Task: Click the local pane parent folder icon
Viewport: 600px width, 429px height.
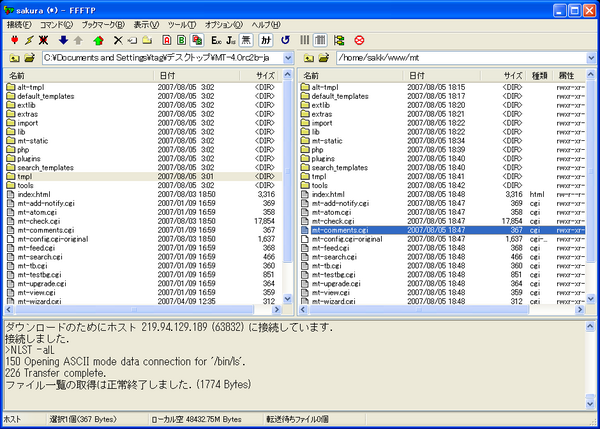Action: tap(15, 58)
